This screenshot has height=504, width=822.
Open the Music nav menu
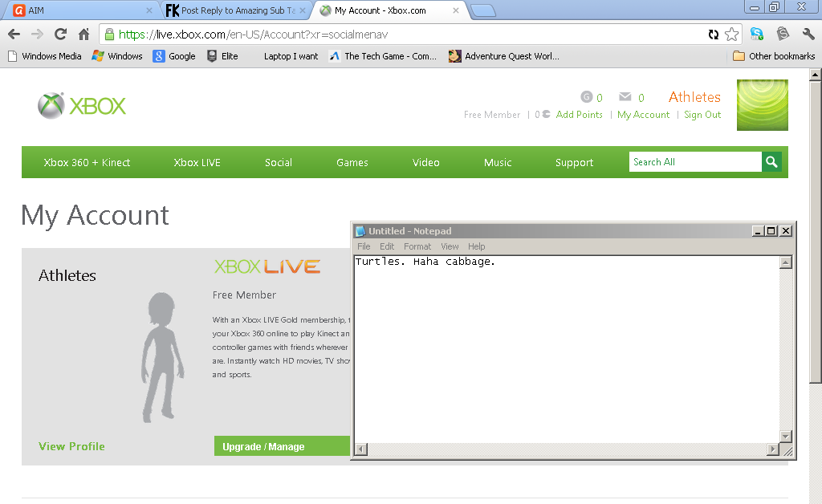click(x=498, y=162)
